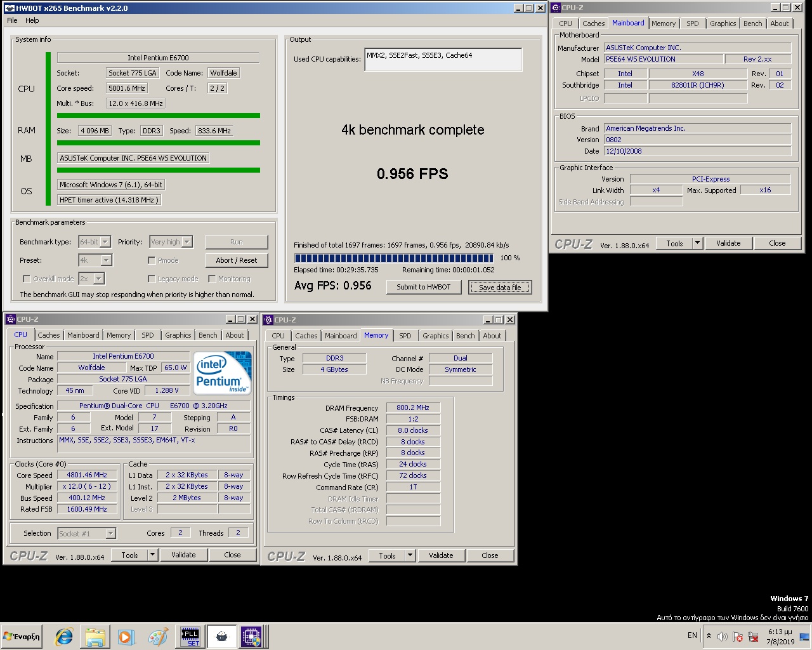
Task: Click the Intel Pentium inside logo
Action: coord(222,373)
